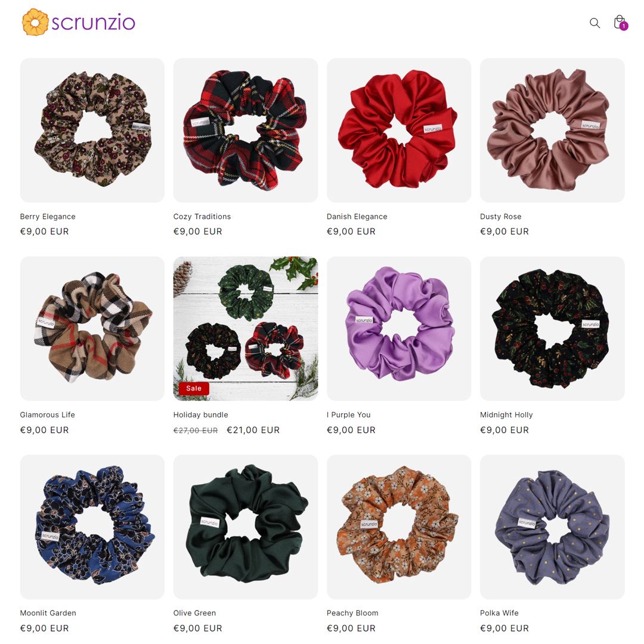Open the Peachy Bloom floral scrunchie image
The image size is (644, 644).
click(399, 527)
